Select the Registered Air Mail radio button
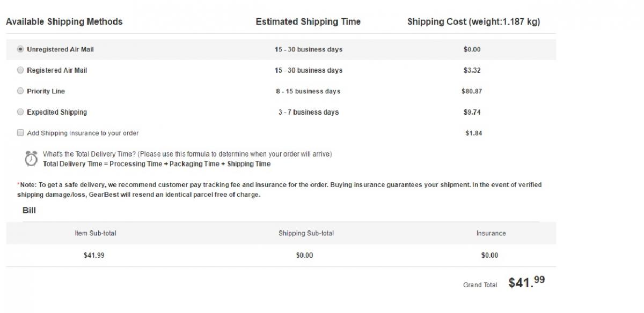 tap(20, 70)
